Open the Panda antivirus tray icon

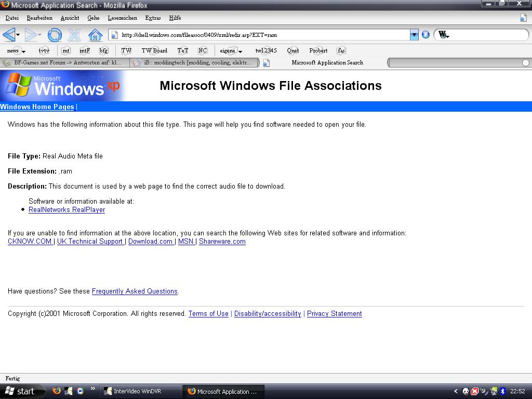pyautogui.click(x=466, y=391)
